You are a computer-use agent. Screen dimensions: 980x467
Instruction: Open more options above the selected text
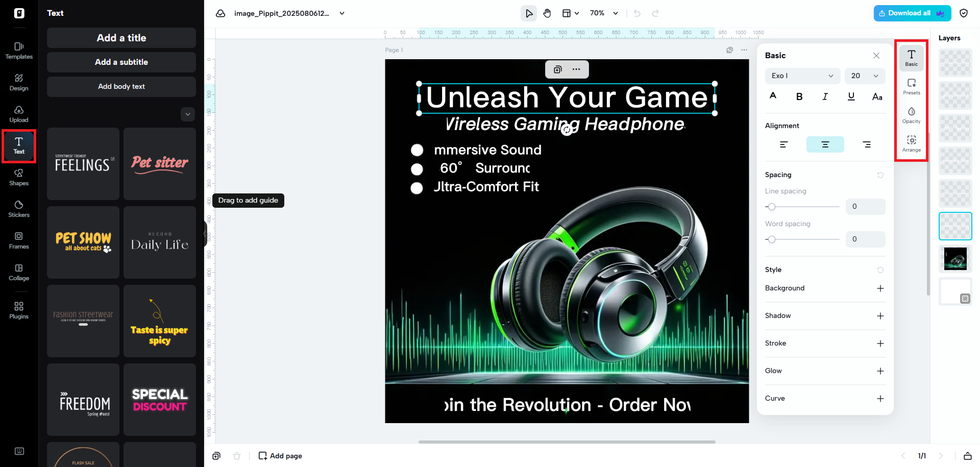[576, 69]
